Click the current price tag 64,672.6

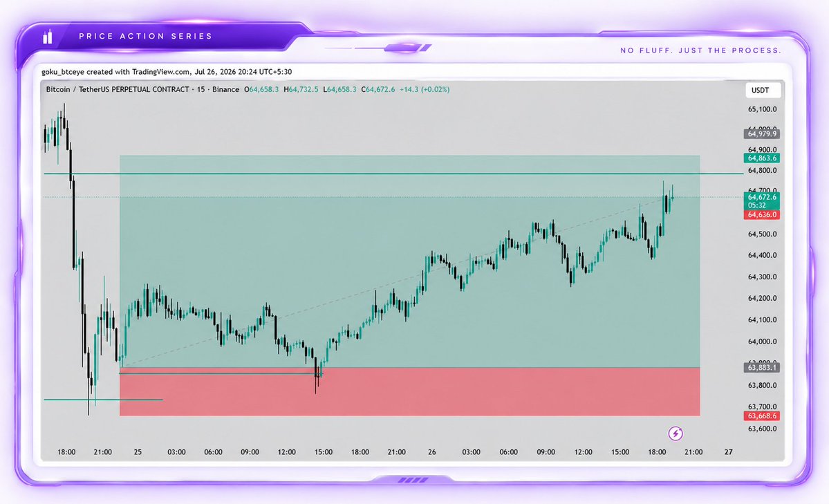762,197
